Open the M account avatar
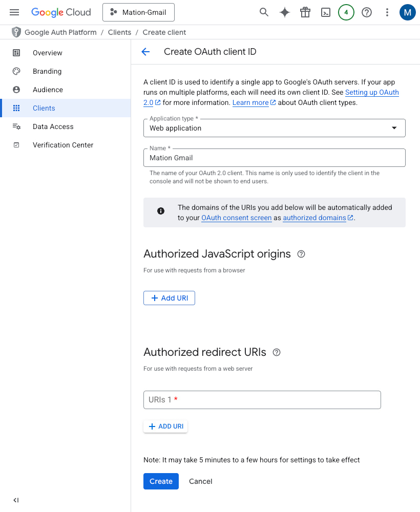The width and height of the screenshot is (420, 512). point(408,12)
